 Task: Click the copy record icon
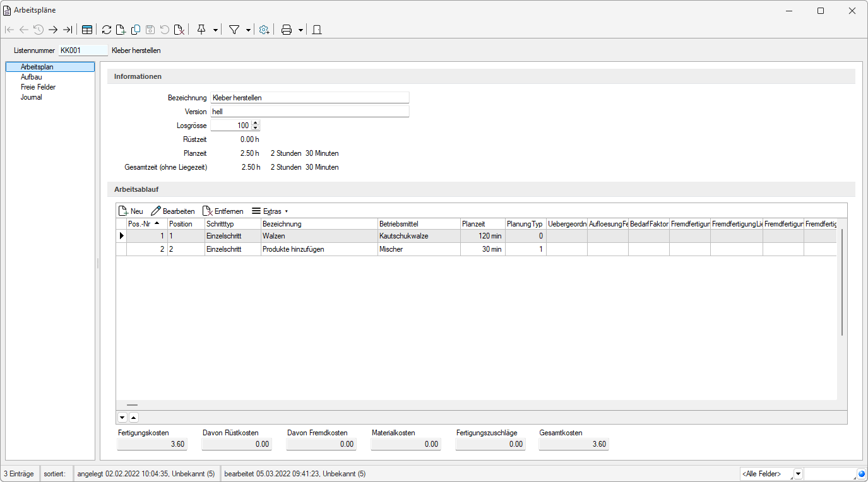pyautogui.click(x=135, y=30)
